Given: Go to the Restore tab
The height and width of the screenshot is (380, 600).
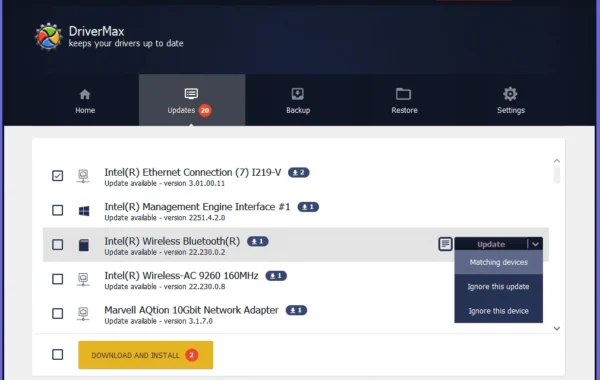Looking at the screenshot, I should click(x=404, y=101).
